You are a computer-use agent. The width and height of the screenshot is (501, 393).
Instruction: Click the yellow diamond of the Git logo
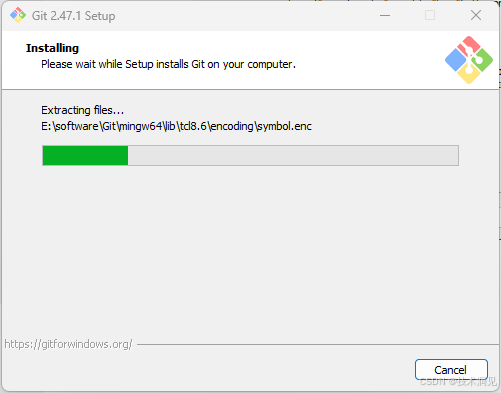469,74
